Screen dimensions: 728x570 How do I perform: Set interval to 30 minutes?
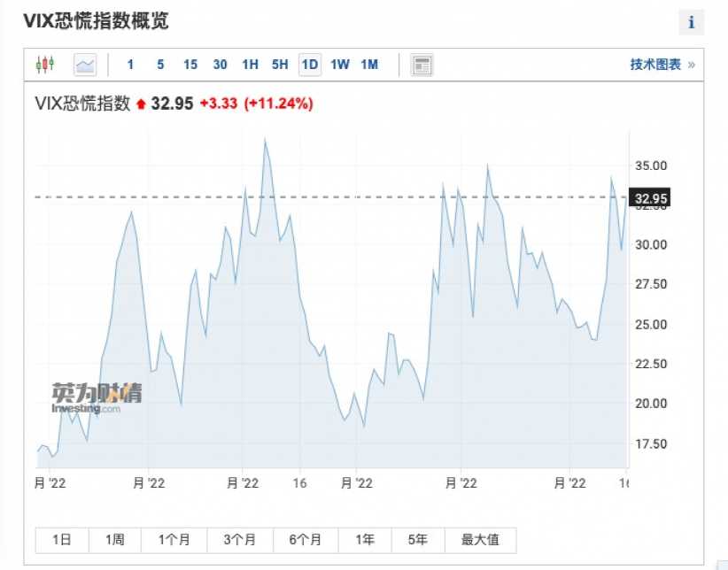click(x=220, y=65)
